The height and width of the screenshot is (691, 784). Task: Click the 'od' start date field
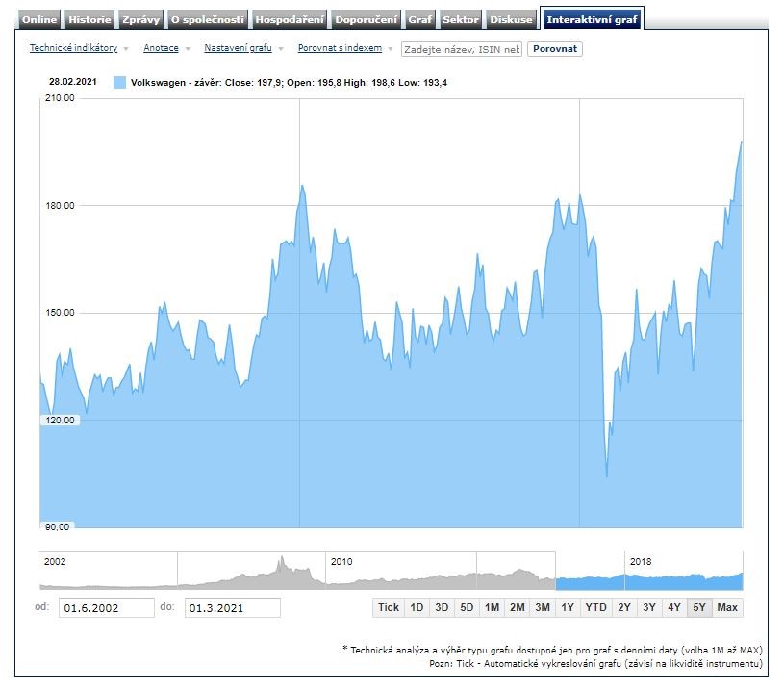[108, 607]
